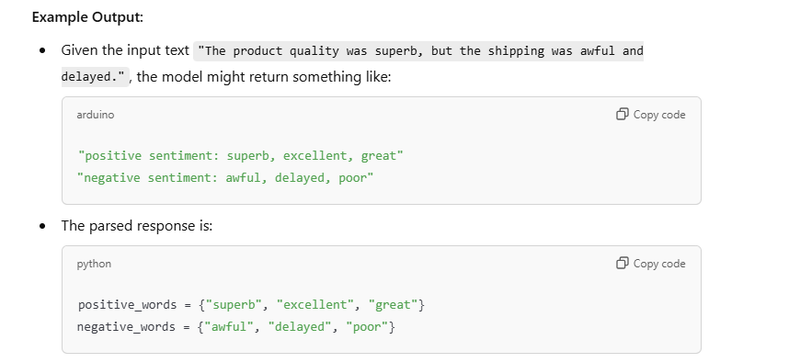
Task: Click "Copy code" text in python snippet
Action: 659,264
